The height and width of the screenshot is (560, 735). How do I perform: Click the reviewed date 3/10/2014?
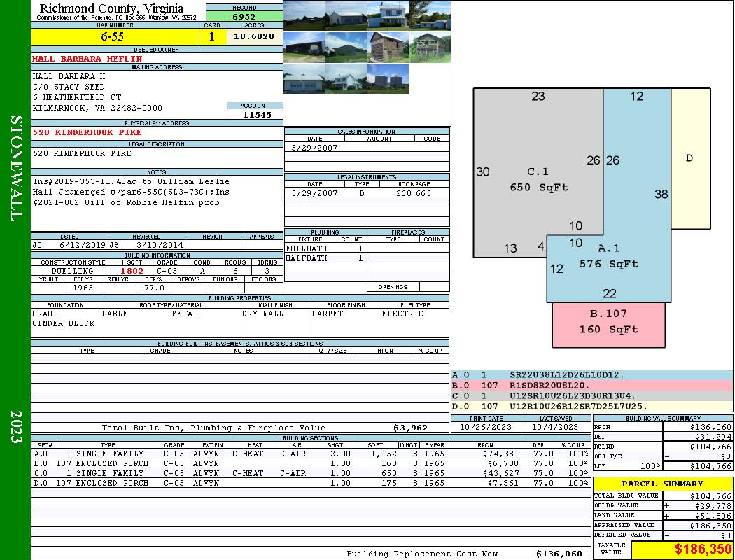tap(160, 245)
